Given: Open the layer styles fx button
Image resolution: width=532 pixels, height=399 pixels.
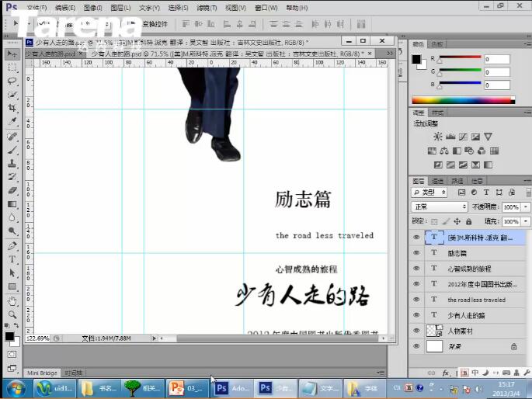Looking at the screenshot, I should 446,373.
